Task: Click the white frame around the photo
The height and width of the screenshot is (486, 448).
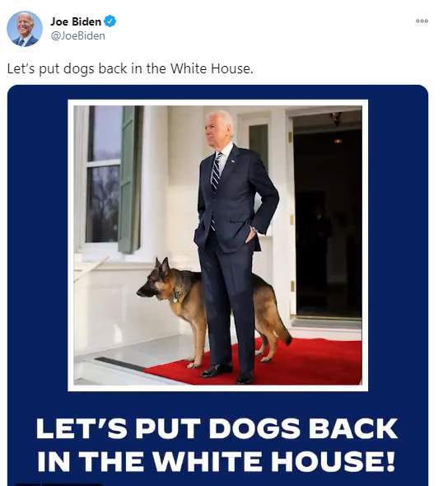Action: coord(217,103)
